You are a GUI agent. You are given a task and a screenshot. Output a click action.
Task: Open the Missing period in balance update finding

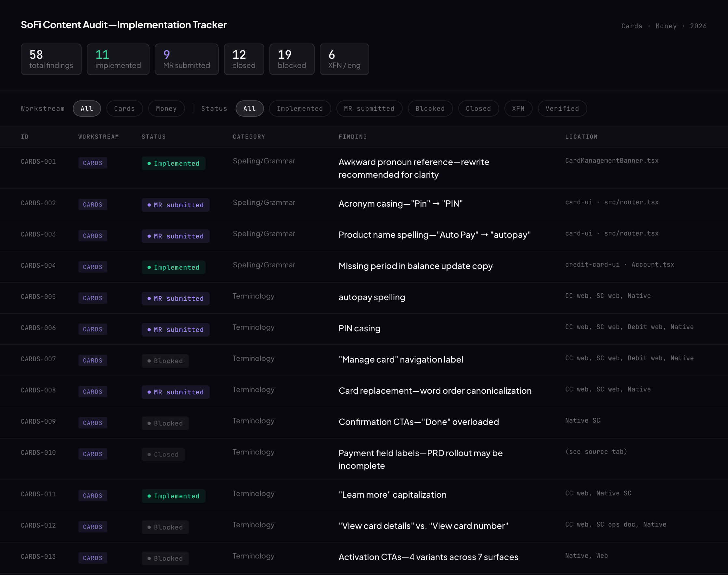tap(416, 266)
